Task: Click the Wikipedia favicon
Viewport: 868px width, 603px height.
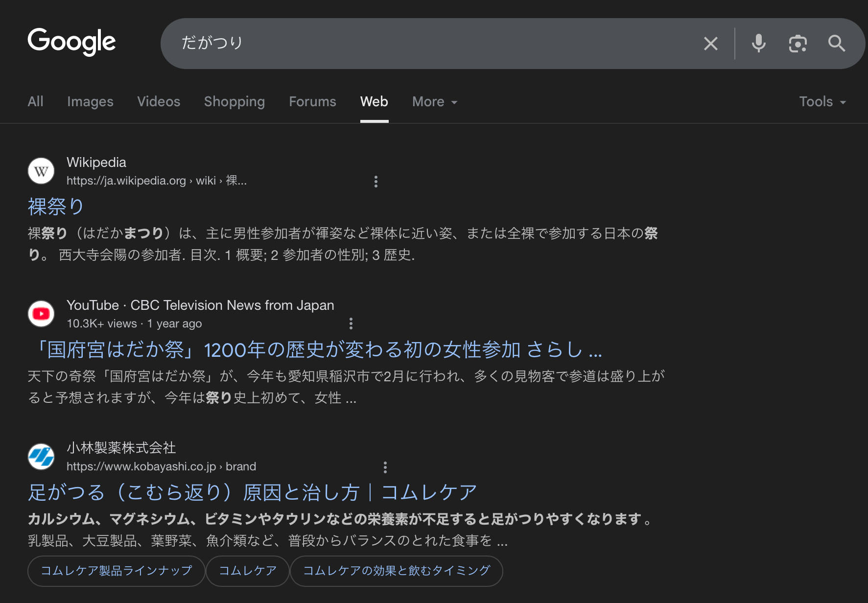Action: click(41, 171)
